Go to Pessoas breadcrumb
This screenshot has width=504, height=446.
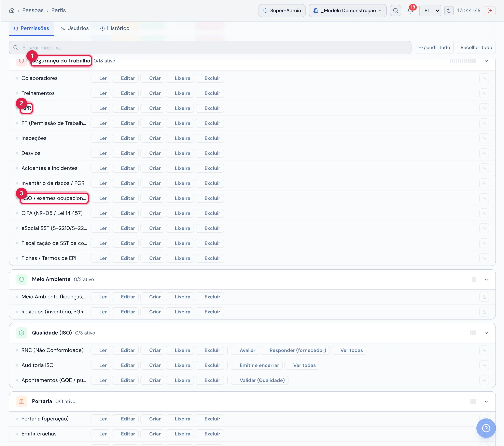(33, 10)
